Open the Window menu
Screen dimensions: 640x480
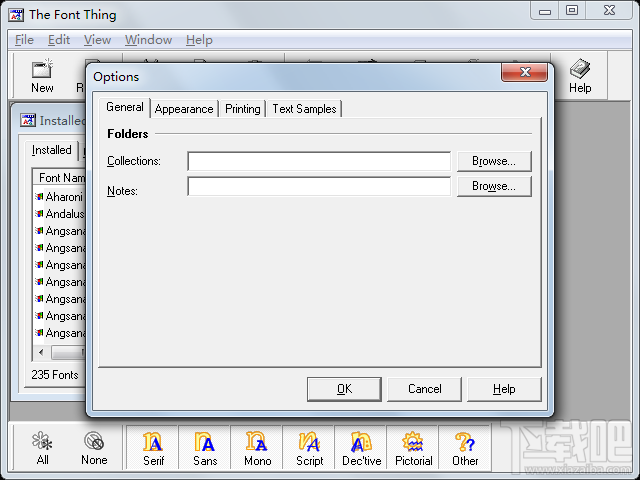click(x=148, y=40)
